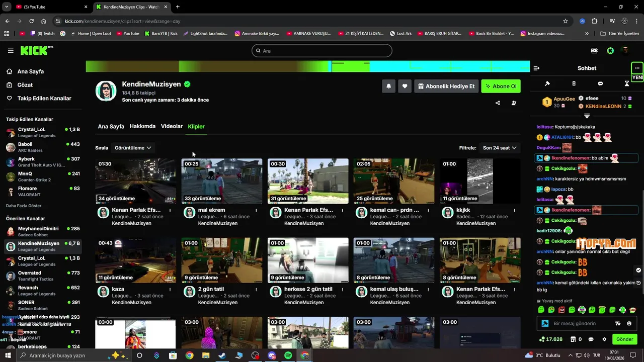Expand Daha Fazla Göster in followed channels
Viewport: 644px width, 362px height.
pos(24,206)
